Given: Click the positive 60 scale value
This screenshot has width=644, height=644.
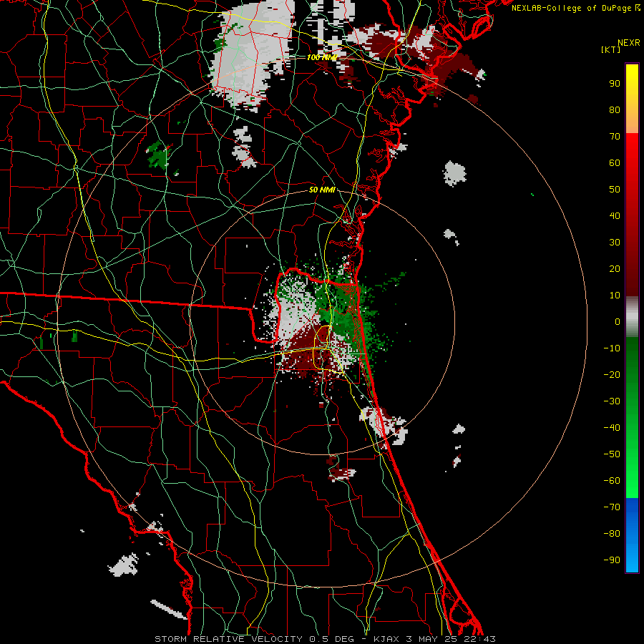Looking at the screenshot, I should tap(615, 162).
